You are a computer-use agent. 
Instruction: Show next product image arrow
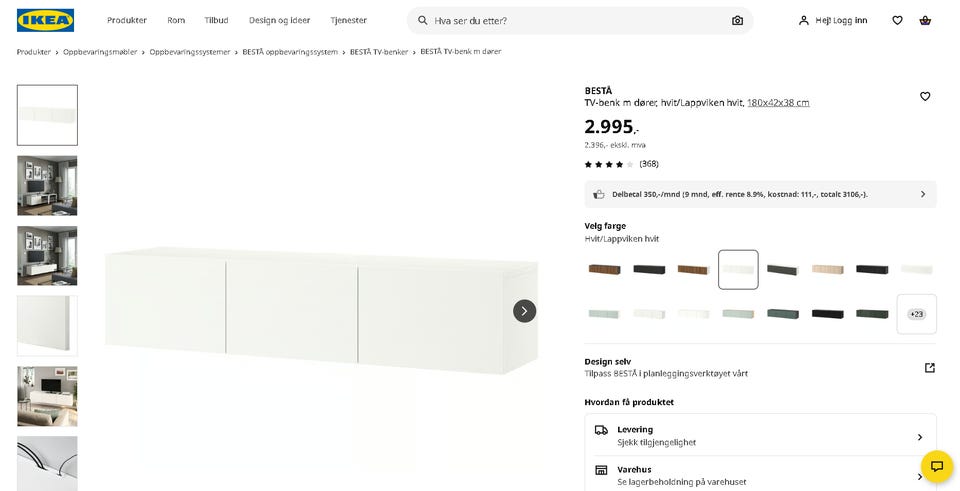click(524, 311)
